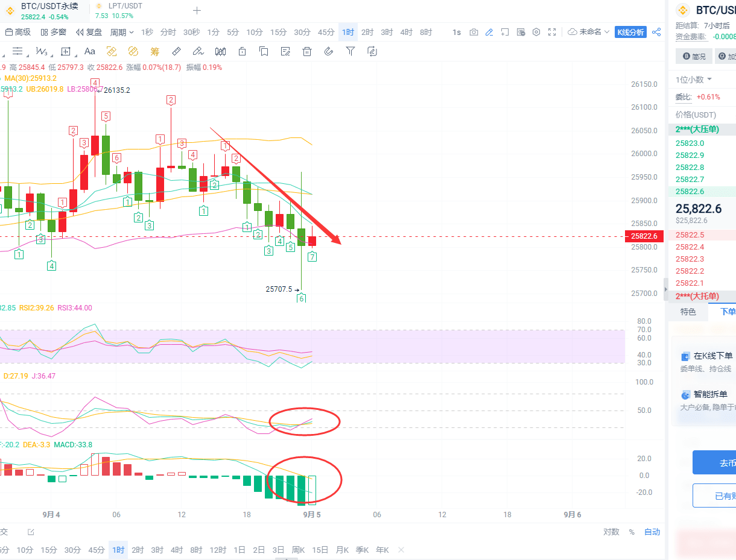This screenshot has width=736, height=560.
Task: Activate the blue pencil drawing icon
Action: 489,32
